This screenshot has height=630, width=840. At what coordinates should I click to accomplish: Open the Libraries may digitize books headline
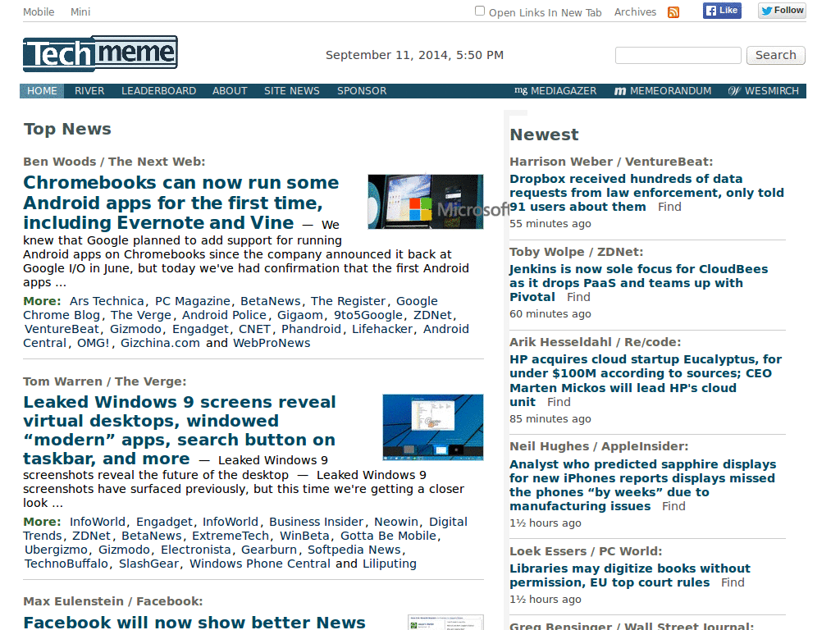pyautogui.click(x=630, y=575)
